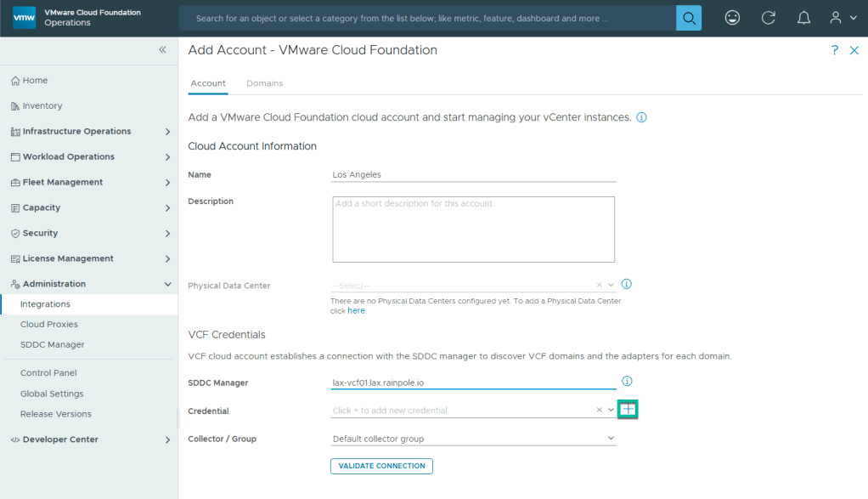Click the Validate Connection button
Screen dimensions: 868x499
(x=381, y=466)
